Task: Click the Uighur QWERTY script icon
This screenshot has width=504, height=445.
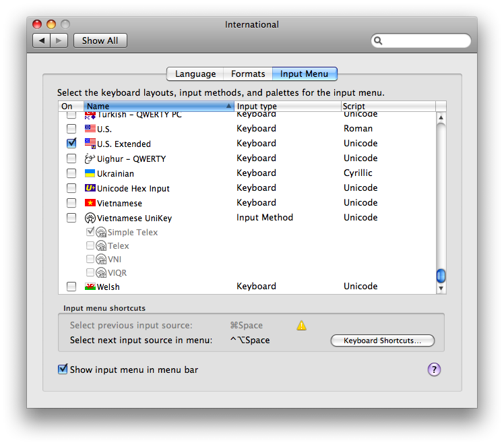Action: (90, 158)
